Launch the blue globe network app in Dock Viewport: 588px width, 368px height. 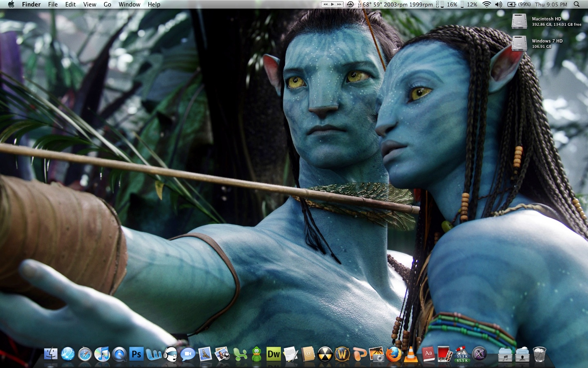tap(68, 354)
